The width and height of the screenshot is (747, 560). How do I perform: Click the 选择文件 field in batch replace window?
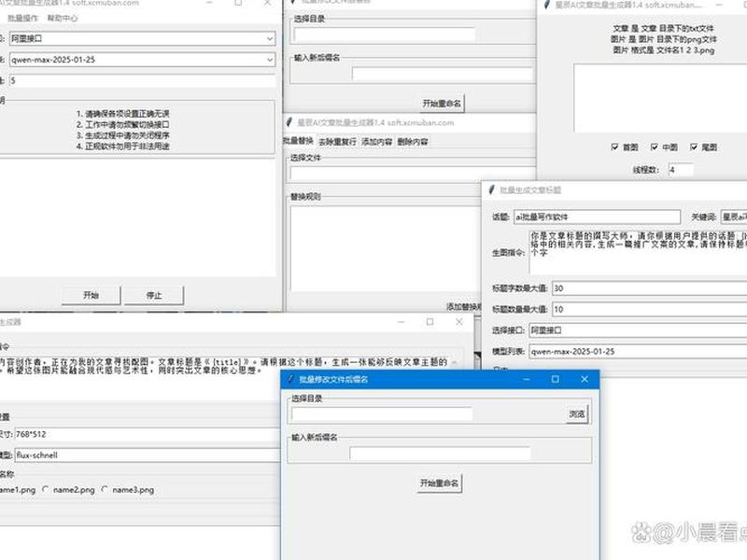click(413, 174)
